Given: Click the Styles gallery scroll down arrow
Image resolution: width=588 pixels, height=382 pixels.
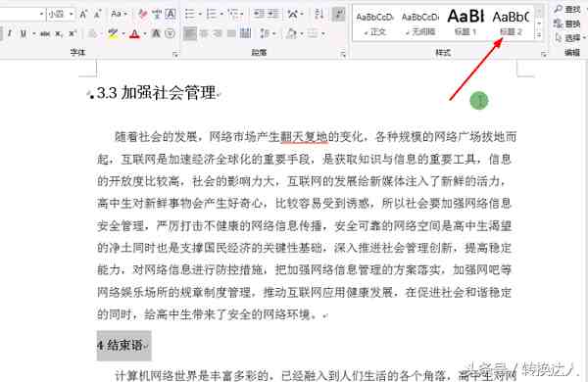Looking at the screenshot, I should tap(539, 24).
